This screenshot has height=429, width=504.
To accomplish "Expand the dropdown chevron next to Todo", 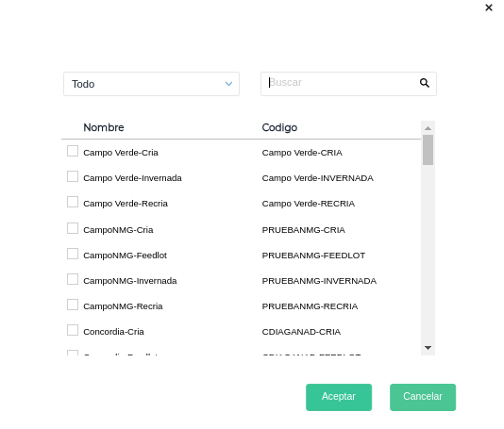I will (228, 84).
